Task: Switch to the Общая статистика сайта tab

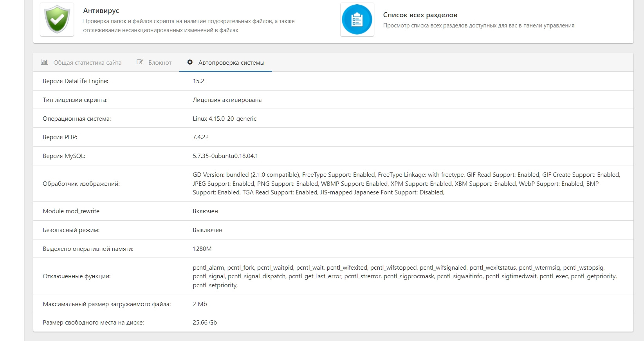Action: pos(87,63)
